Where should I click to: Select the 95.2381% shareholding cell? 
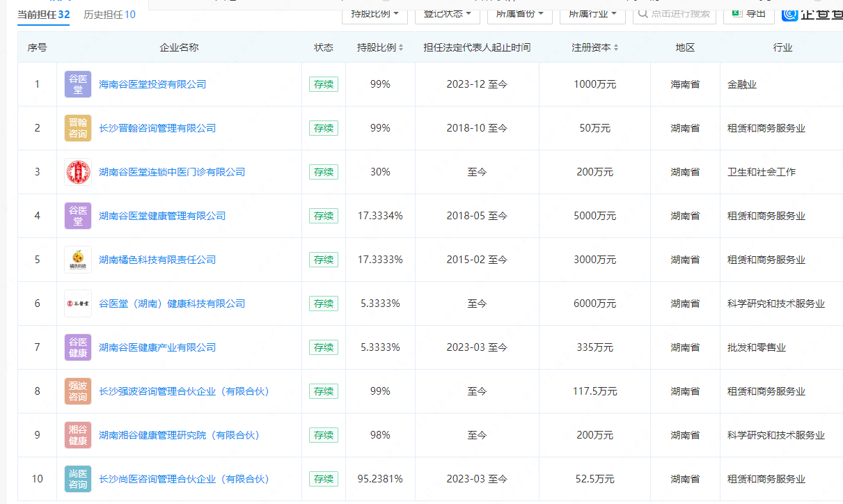tap(380, 479)
